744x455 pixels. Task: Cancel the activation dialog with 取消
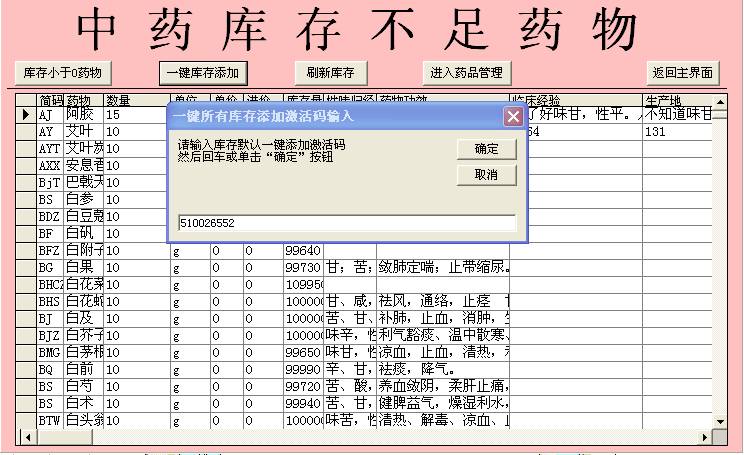click(486, 175)
